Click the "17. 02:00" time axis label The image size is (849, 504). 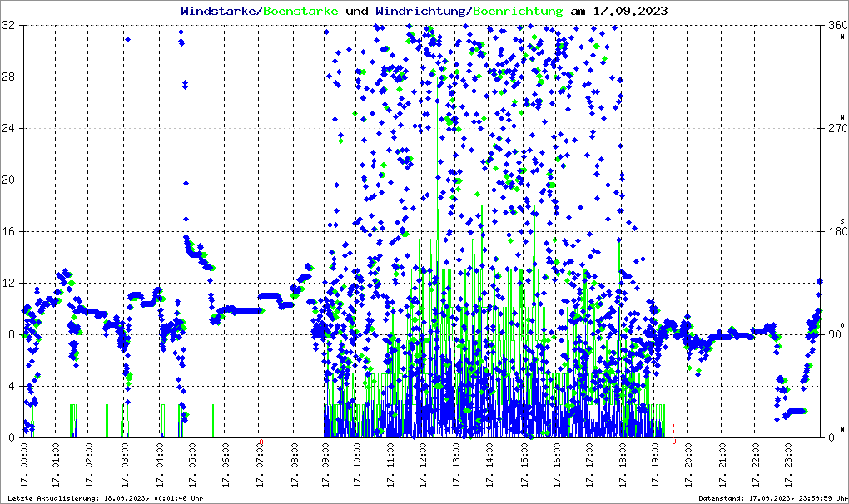pyautogui.click(x=89, y=465)
